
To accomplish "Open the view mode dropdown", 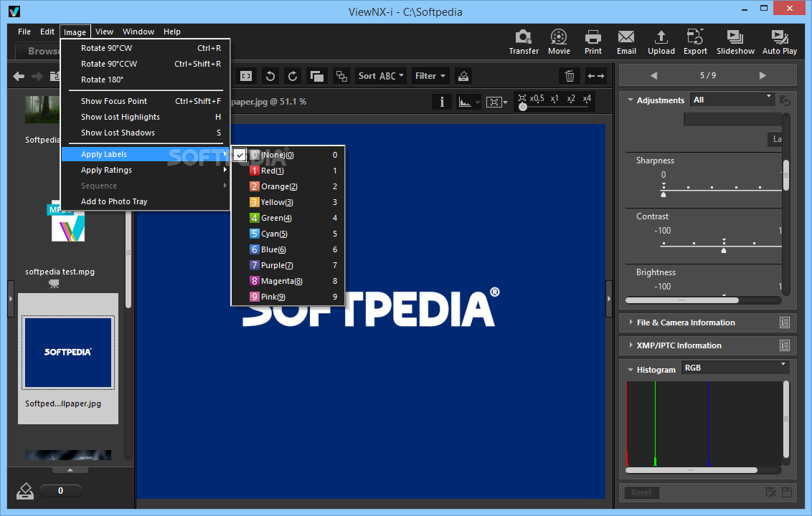I will click(497, 102).
